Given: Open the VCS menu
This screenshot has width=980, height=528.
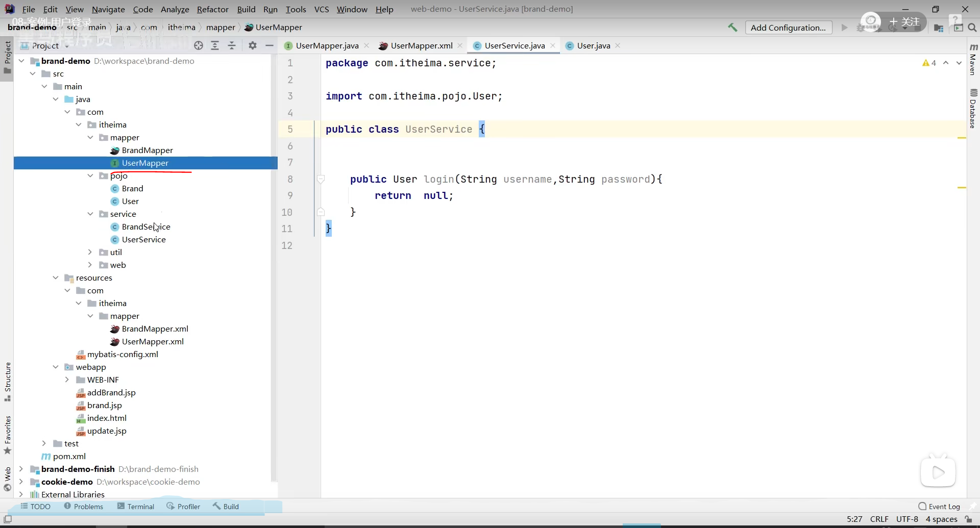Looking at the screenshot, I should [x=322, y=9].
